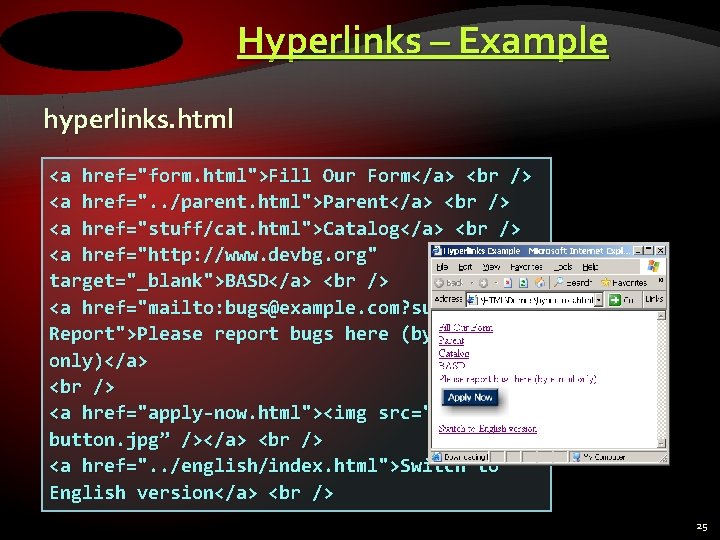Viewport: 720px width, 540px height.
Task: Click inside the Address input field
Action: point(535,300)
